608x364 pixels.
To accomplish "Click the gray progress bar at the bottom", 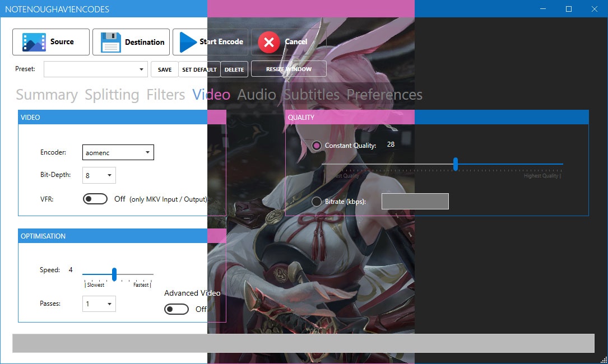I will point(303,343).
